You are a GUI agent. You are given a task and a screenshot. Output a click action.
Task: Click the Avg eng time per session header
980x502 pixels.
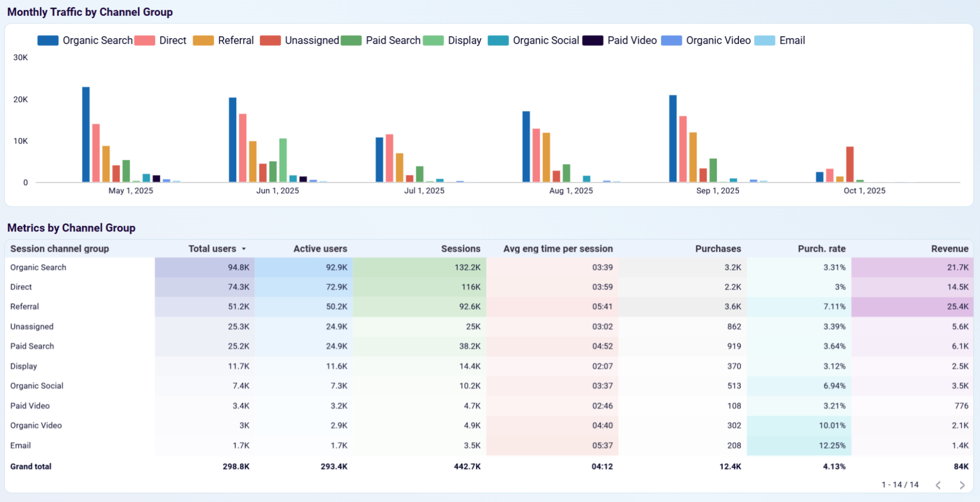click(x=557, y=249)
